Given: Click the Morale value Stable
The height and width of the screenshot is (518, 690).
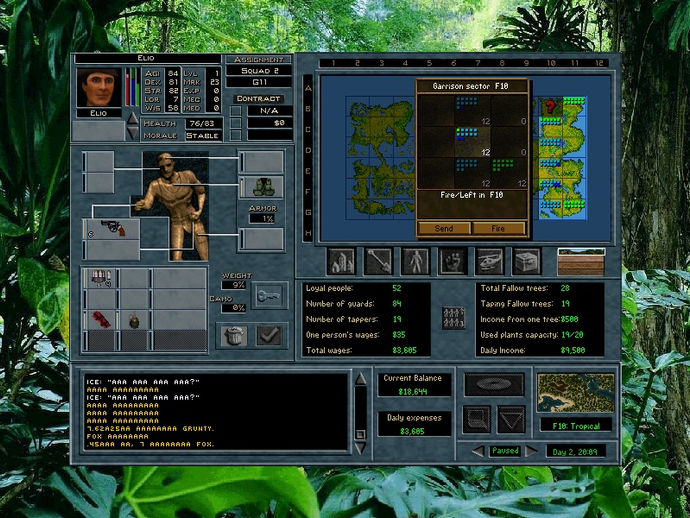Looking at the screenshot, I should click(x=202, y=136).
